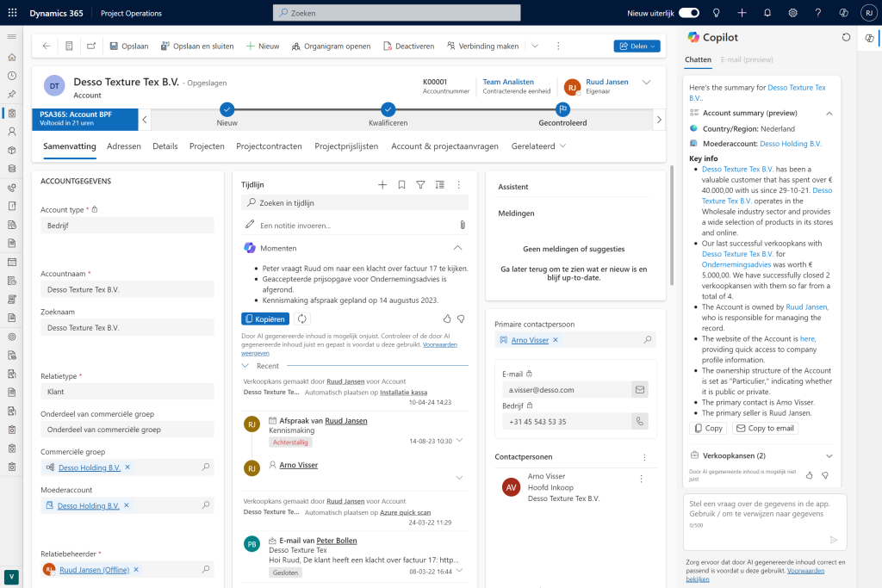882x588 pixels.
Task: Call the phone number via phone icon
Action: point(640,421)
